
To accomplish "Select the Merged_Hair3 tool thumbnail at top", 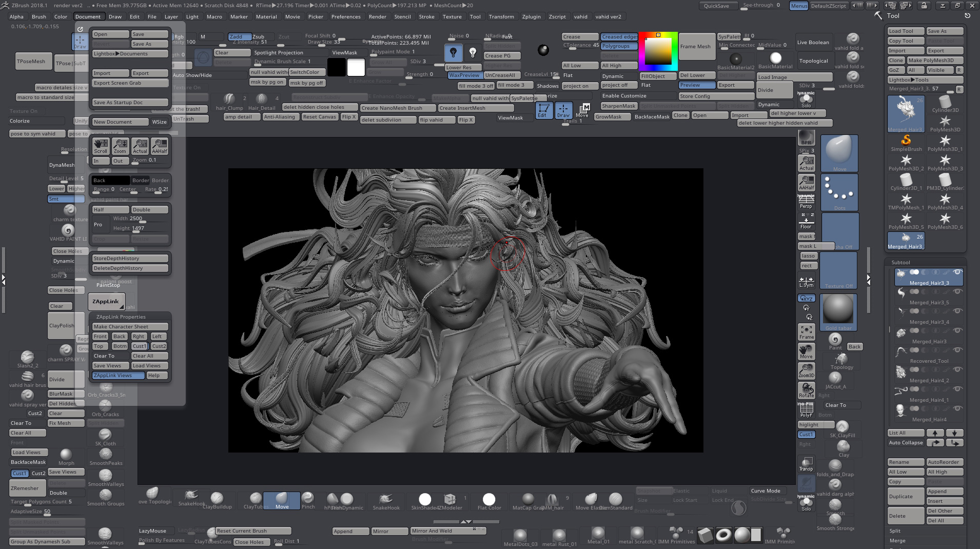I will [x=906, y=114].
